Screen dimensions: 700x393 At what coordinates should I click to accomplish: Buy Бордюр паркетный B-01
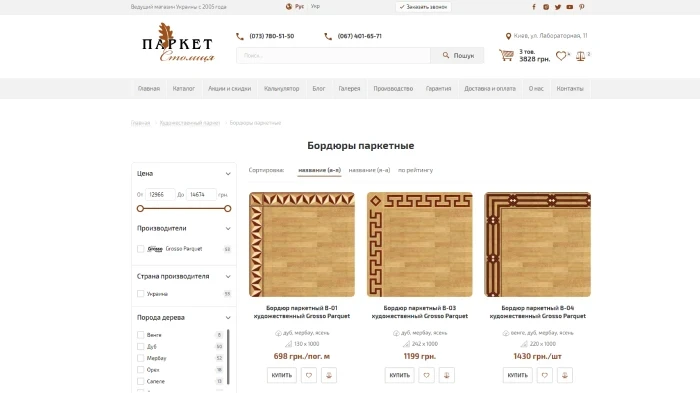[x=282, y=375]
